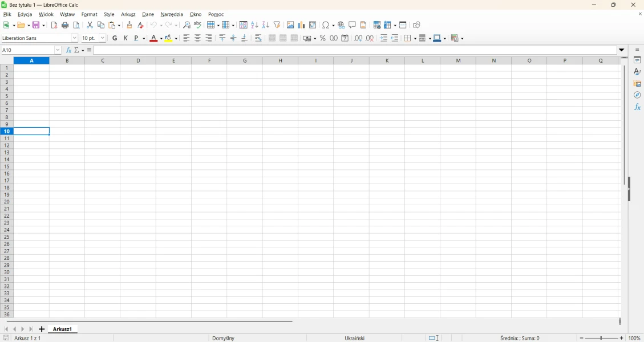Expand the font size dropdown
644x342 pixels.
click(x=103, y=38)
